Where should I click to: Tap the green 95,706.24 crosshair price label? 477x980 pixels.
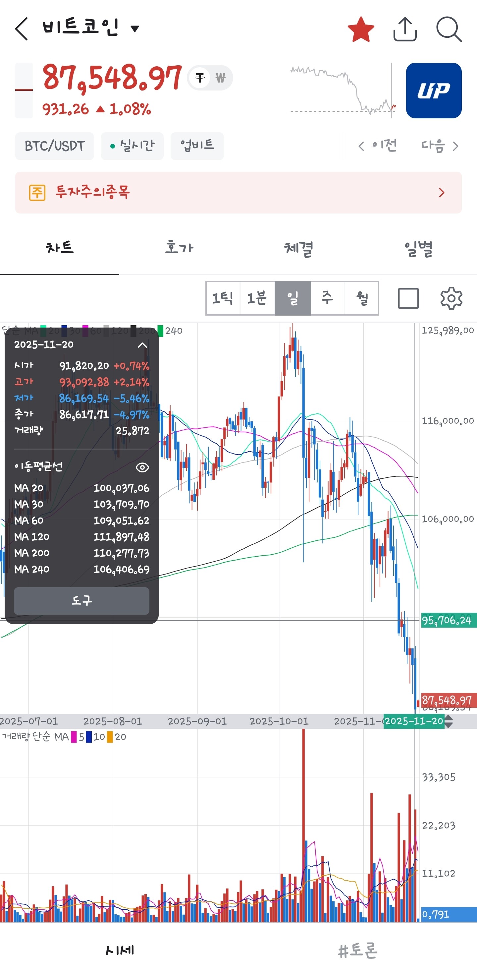(449, 621)
